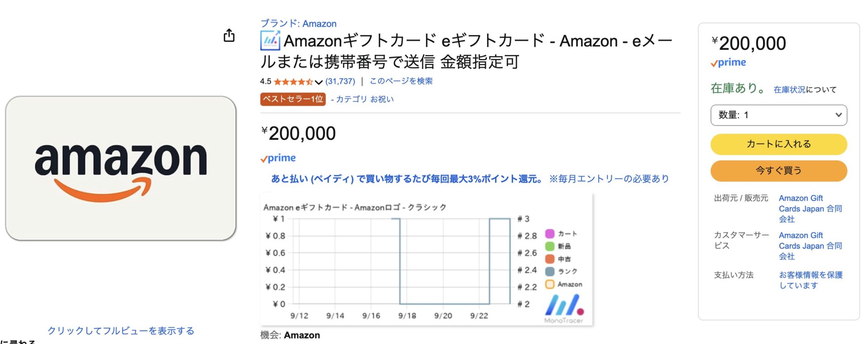868x344 pixels.
Task: Open the 数量 quantity dropdown
Action: point(778,115)
